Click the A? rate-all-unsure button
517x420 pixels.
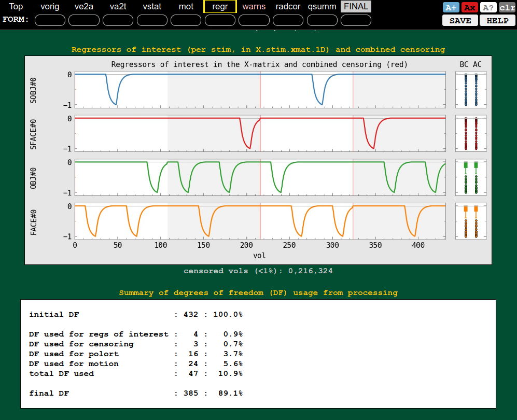point(488,8)
